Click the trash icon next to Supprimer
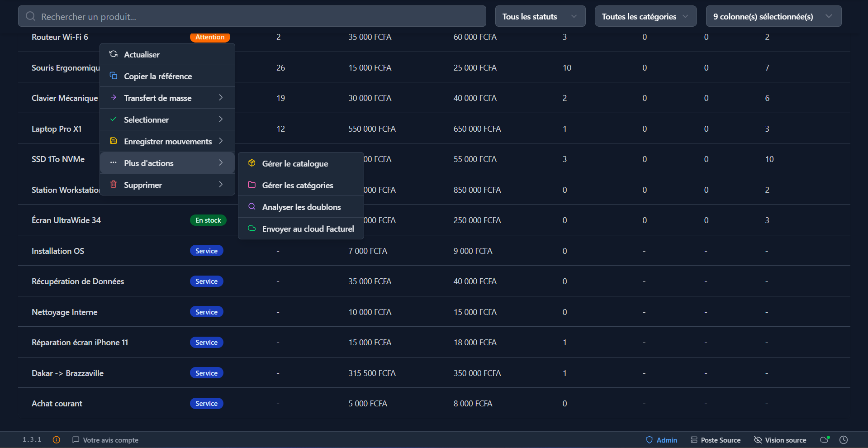The width and height of the screenshot is (868, 448). 114,185
